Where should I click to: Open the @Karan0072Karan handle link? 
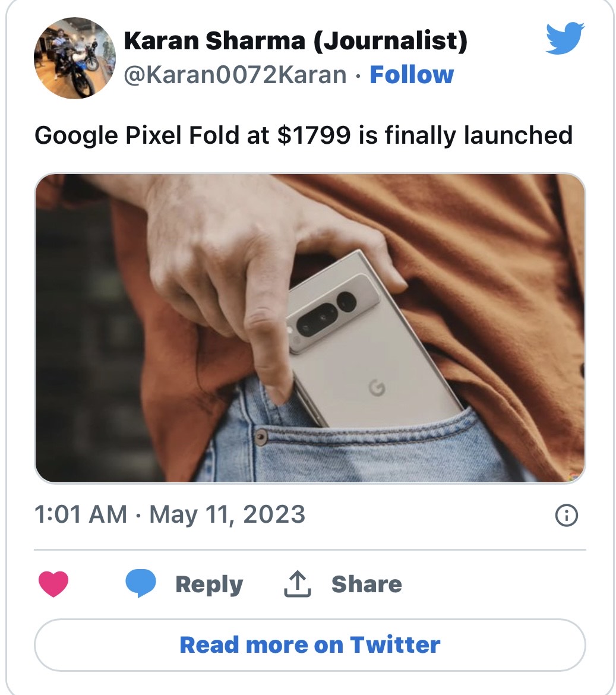[235, 75]
